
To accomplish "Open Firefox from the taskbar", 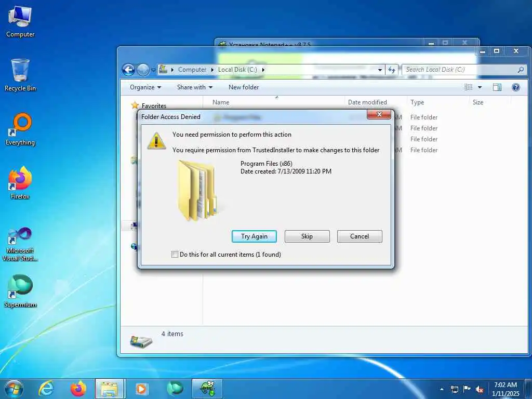I will (78, 389).
